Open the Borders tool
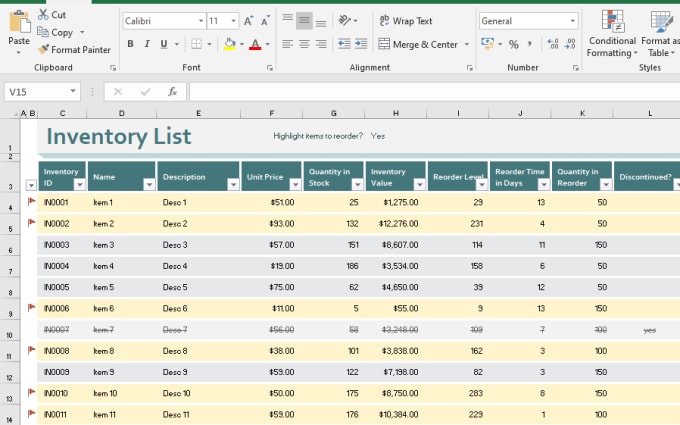Image resolution: width=680 pixels, height=425 pixels. pyautogui.click(x=196, y=44)
